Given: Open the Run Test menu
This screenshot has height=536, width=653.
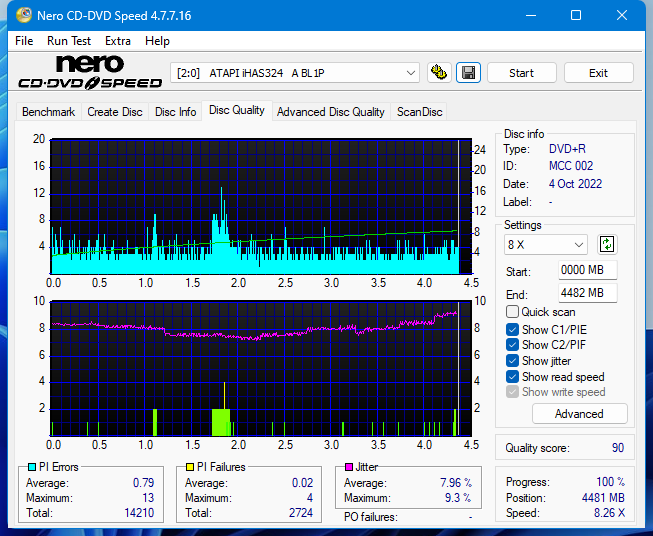Looking at the screenshot, I should tap(69, 41).
